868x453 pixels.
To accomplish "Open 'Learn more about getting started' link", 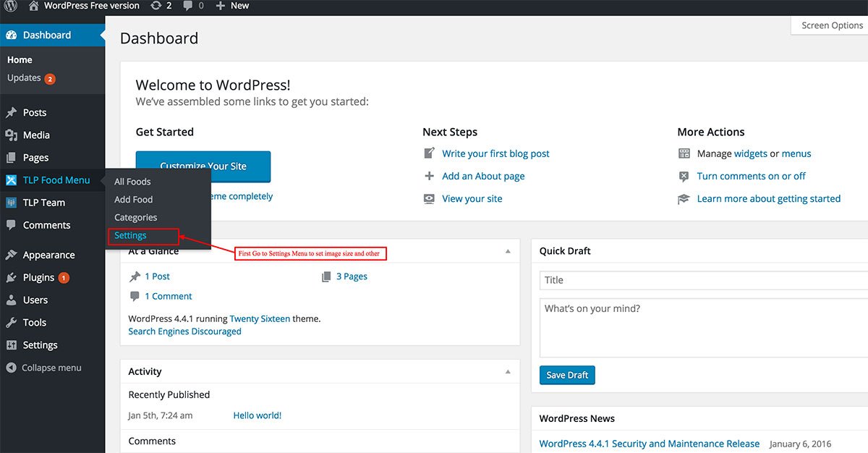I will (x=768, y=198).
